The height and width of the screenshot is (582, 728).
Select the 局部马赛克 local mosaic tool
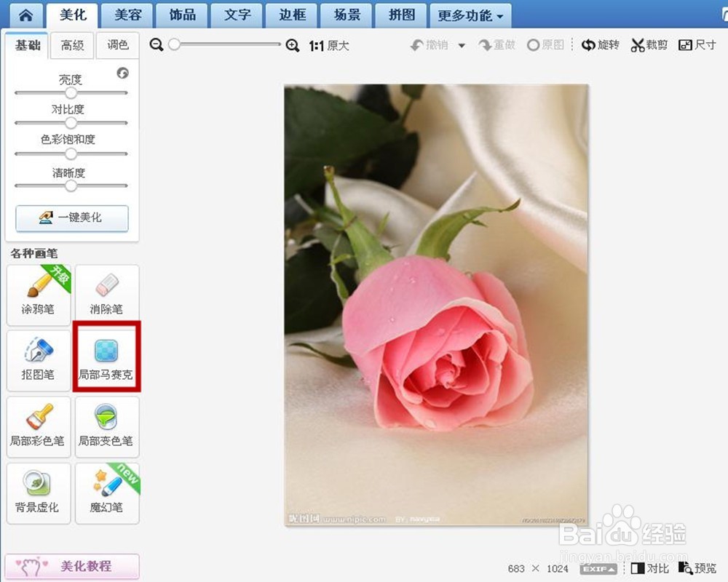tap(106, 359)
